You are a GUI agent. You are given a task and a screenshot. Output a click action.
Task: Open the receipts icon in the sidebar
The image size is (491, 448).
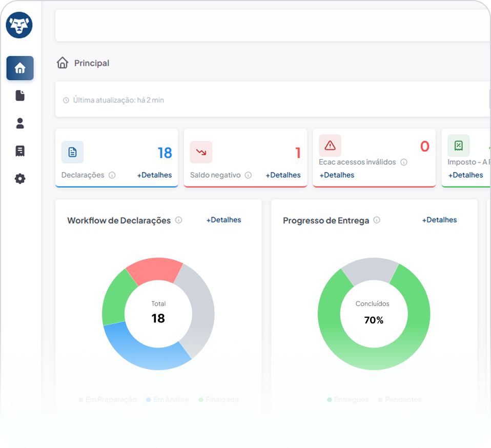click(20, 151)
